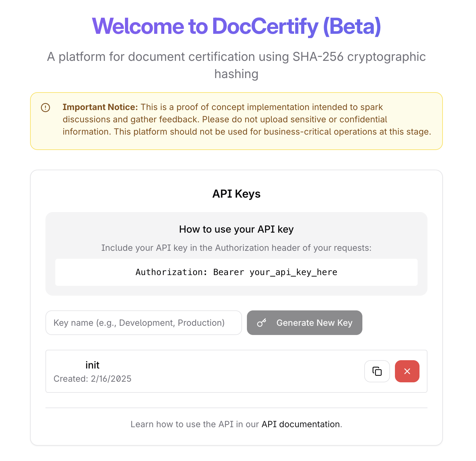Click the Created 2/16/2025 date text

pyautogui.click(x=92, y=379)
